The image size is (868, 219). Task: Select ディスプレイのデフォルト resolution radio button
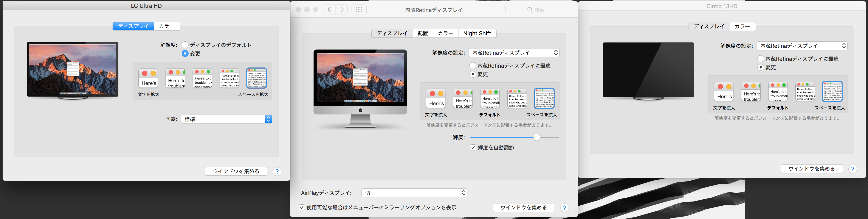[x=185, y=45]
